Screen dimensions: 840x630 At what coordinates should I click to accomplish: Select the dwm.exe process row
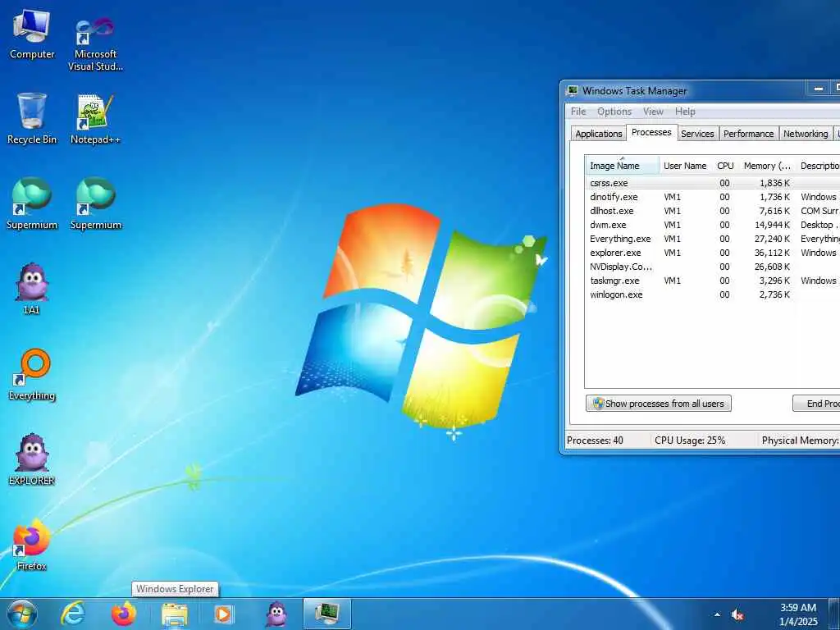click(x=713, y=225)
